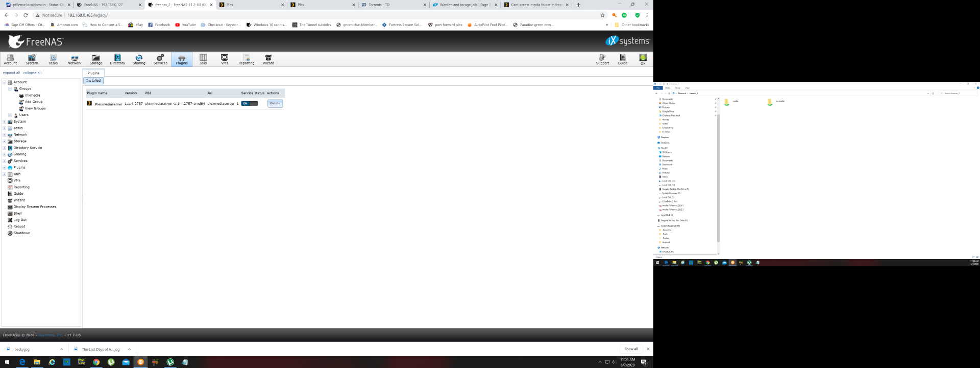Click the green OK alert indicator
Screen dimensions: 980x368
pyautogui.click(x=643, y=59)
